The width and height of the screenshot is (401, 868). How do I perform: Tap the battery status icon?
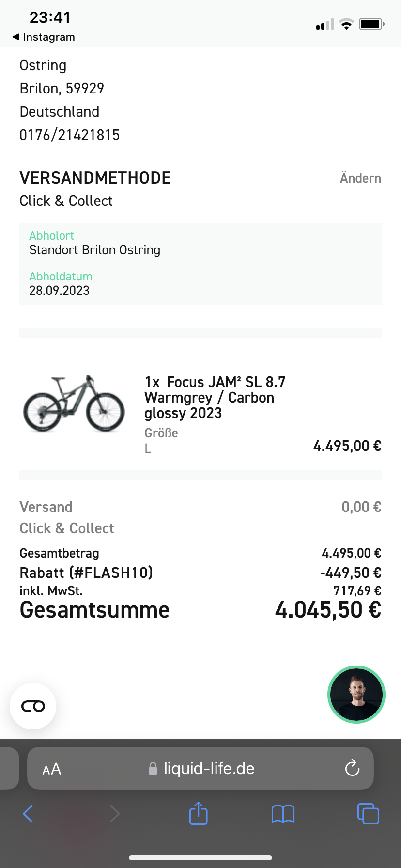coord(371,24)
